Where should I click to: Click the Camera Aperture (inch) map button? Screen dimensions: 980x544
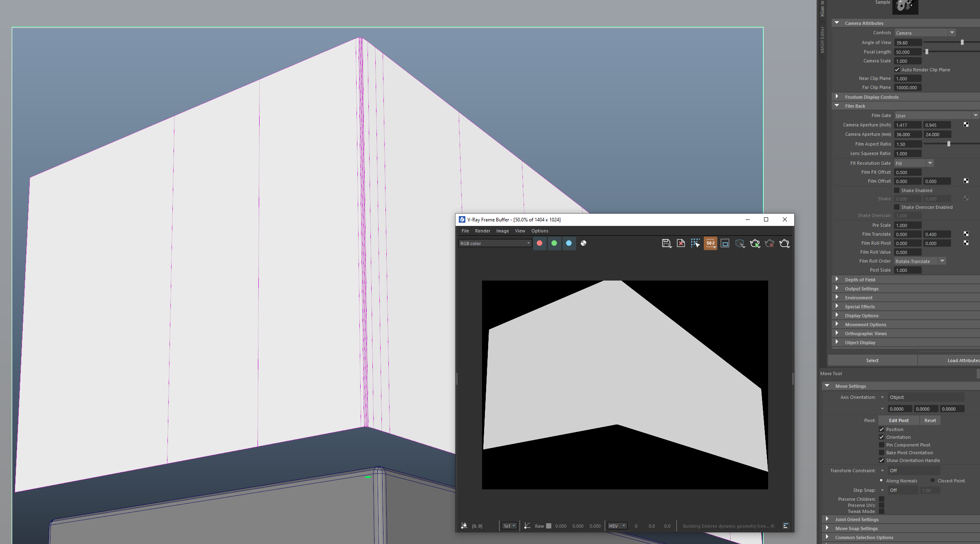point(966,125)
